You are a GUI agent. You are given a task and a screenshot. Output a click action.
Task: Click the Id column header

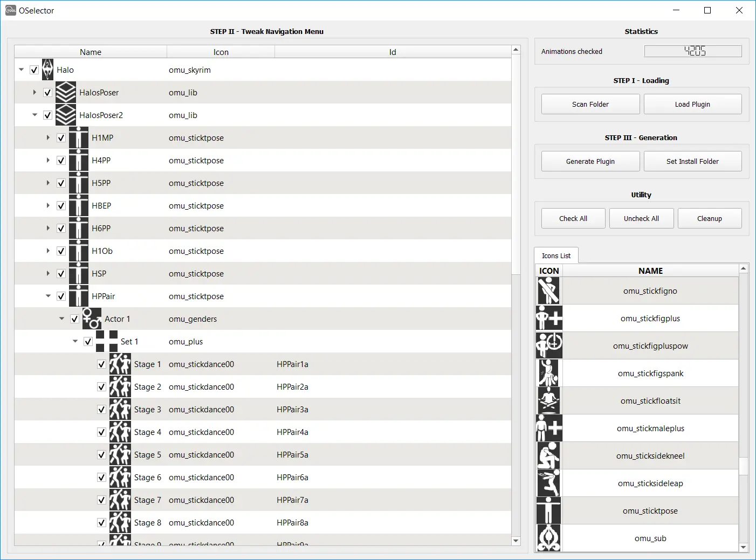[393, 52]
